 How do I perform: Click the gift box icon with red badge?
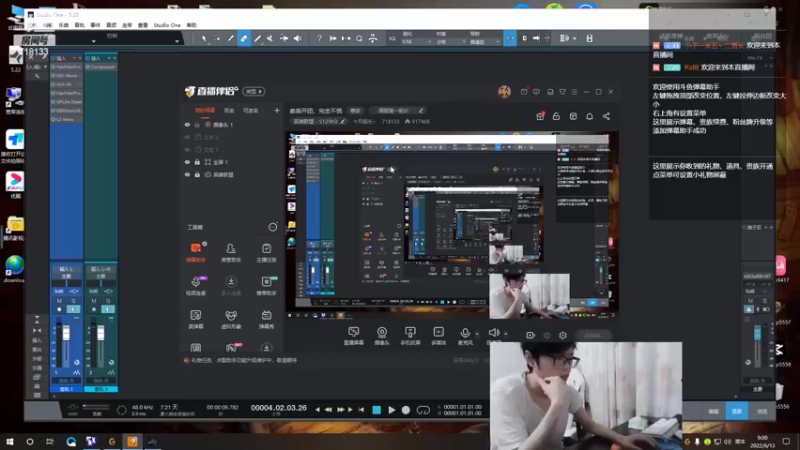pyautogui.click(x=540, y=116)
